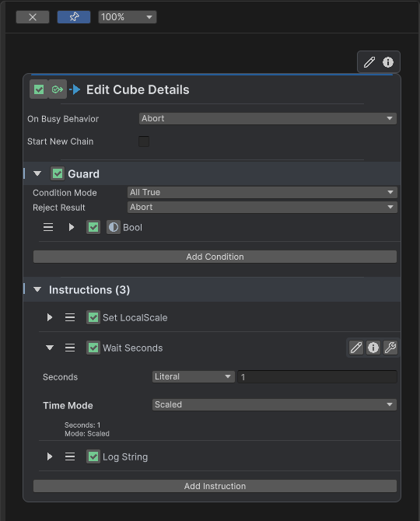420x521 pixels.
Task: Open the On Busy Behavior dropdown
Action: pos(268,119)
